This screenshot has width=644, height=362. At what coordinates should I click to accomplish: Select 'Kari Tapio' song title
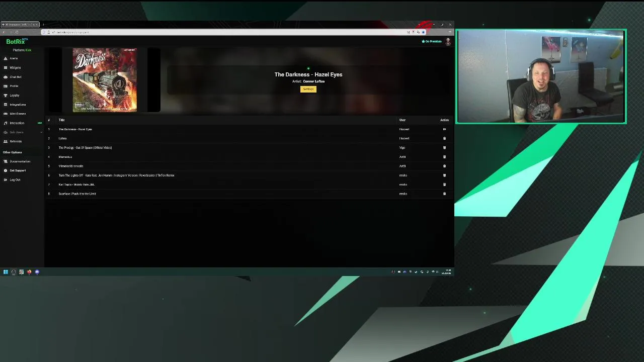[x=76, y=185]
